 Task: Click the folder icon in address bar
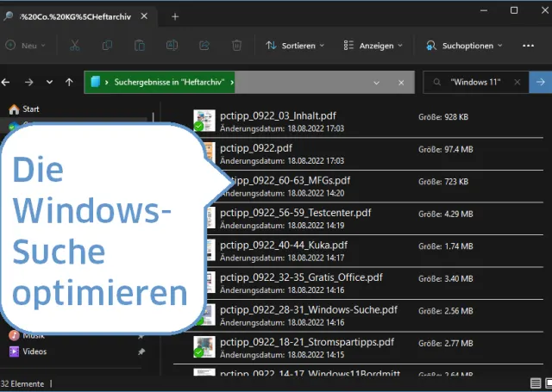click(x=95, y=82)
